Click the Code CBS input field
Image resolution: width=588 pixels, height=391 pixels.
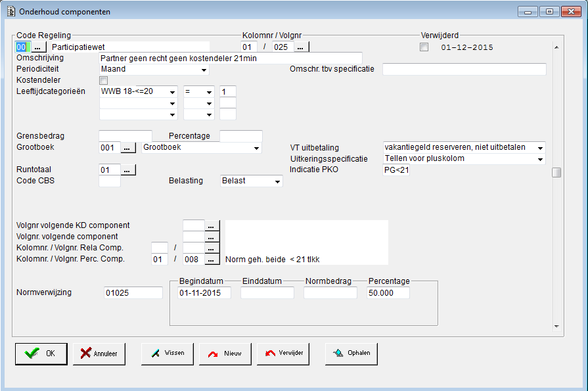[x=110, y=181]
